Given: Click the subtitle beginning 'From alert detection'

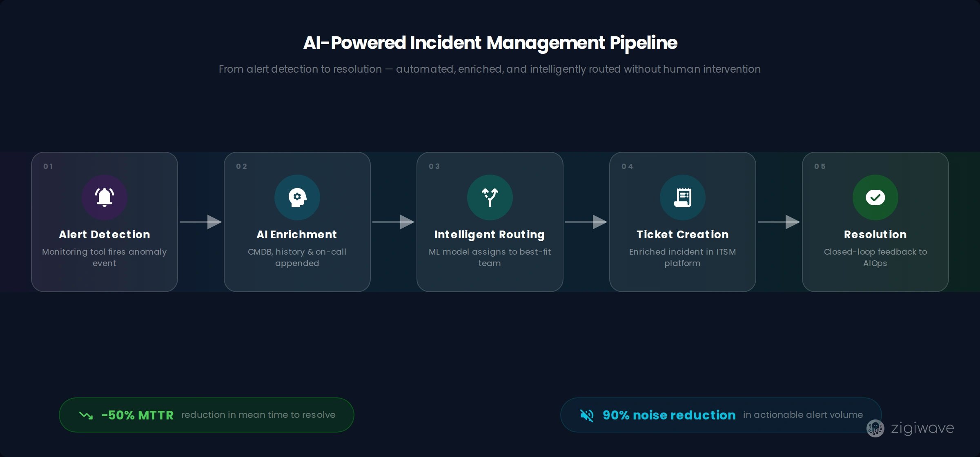Looking at the screenshot, I should tap(490, 69).
